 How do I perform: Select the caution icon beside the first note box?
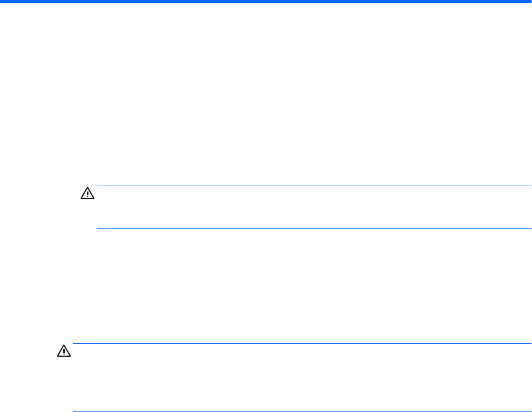point(87,193)
